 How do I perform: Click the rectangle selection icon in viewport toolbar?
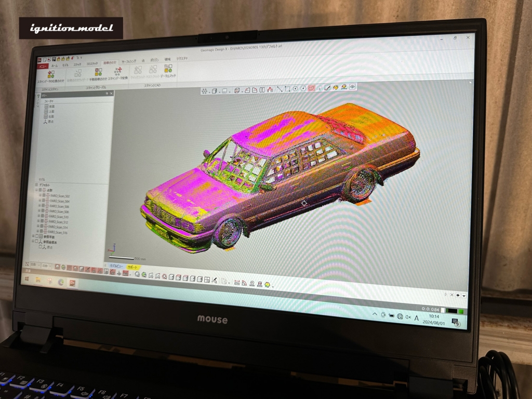pos(287,89)
